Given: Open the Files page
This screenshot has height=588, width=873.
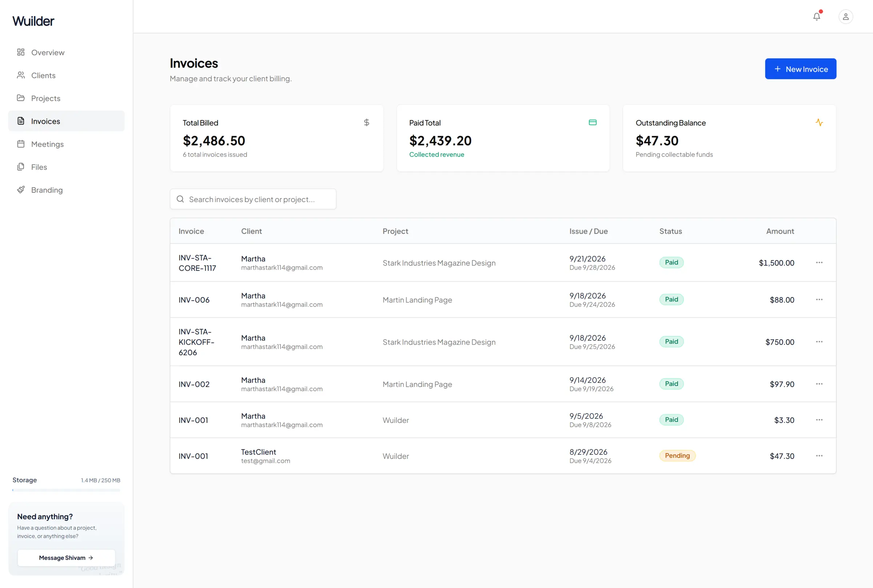Looking at the screenshot, I should pos(66,167).
